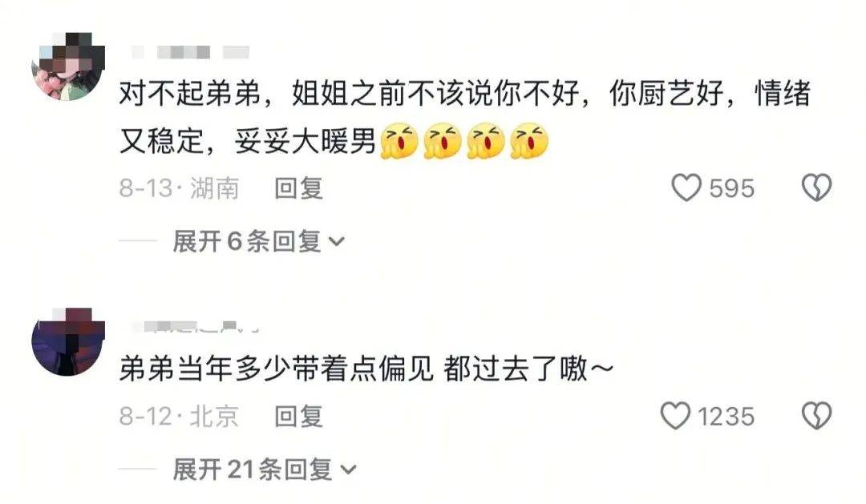Dislike the Beijing comment with broken heart
Image resolution: width=866 pixels, height=504 pixels.
click(816, 416)
